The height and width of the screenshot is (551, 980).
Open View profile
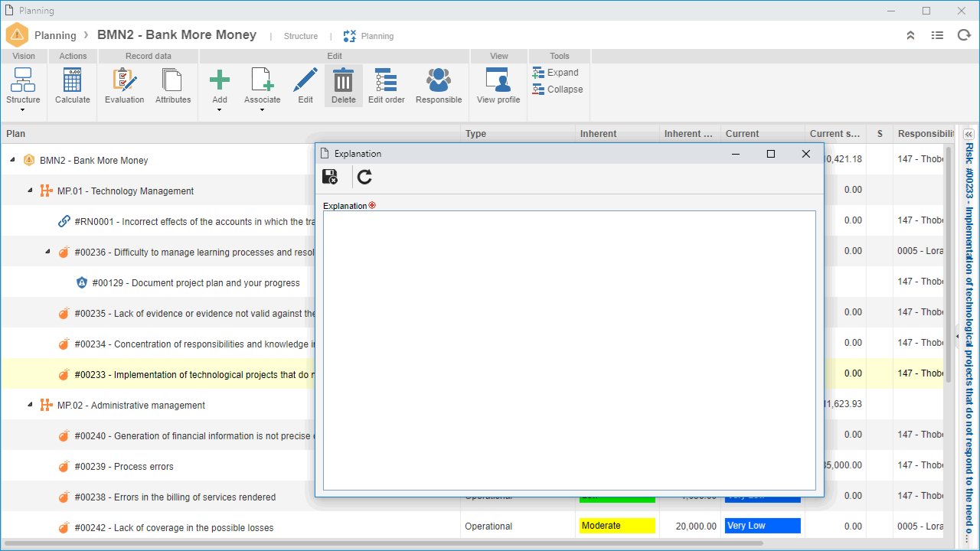point(498,86)
